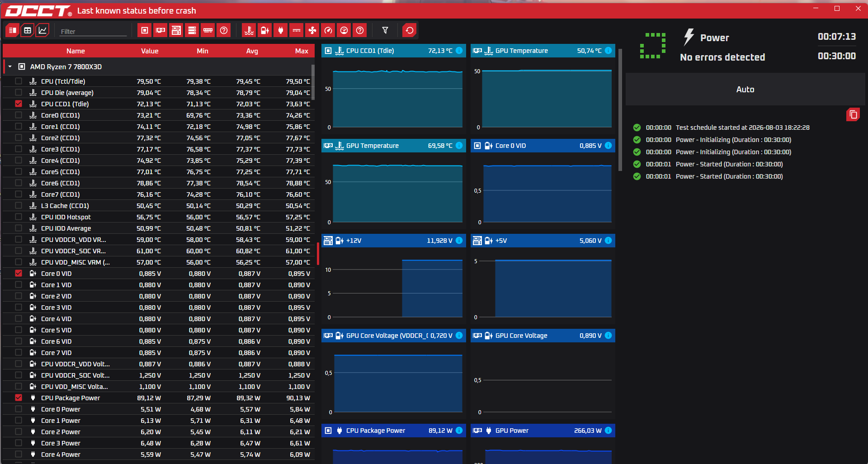Check the CPU IOD Hotspot sensor box
The image size is (868, 464).
(19, 217)
